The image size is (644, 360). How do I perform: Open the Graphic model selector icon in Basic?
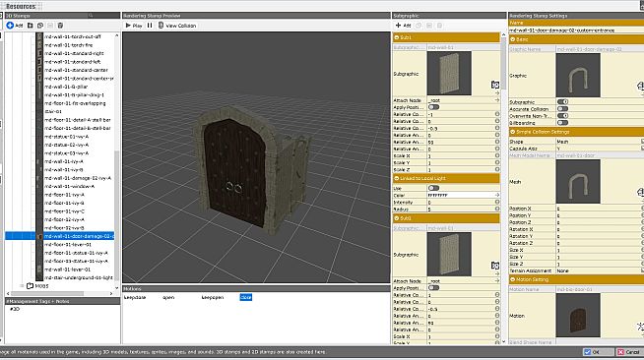[640, 87]
